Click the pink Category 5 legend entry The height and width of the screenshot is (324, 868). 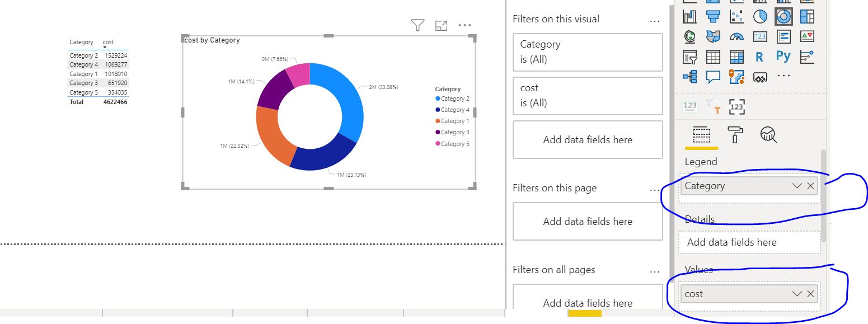pos(452,144)
